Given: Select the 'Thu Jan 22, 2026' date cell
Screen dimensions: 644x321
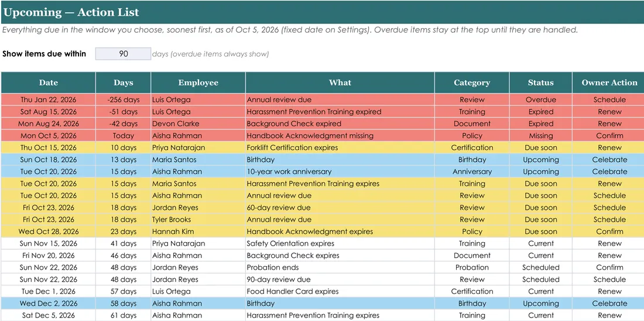Looking at the screenshot, I should (x=49, y=99).
